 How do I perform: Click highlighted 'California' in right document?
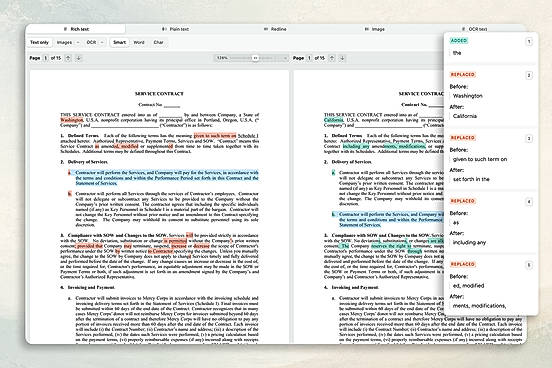click(333, 120)
